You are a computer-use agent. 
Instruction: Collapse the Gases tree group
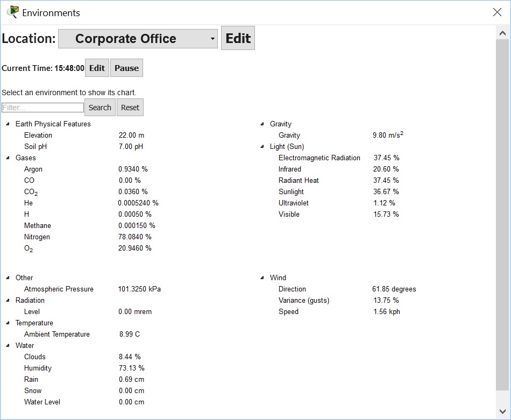tap(8, 158)
